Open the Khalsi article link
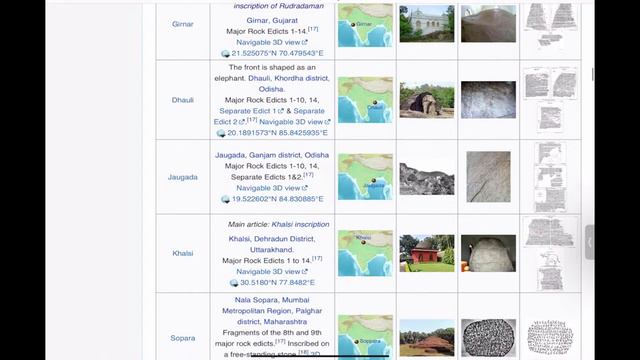The width and height of the screenshot is (640, 360). click(182, 253)
